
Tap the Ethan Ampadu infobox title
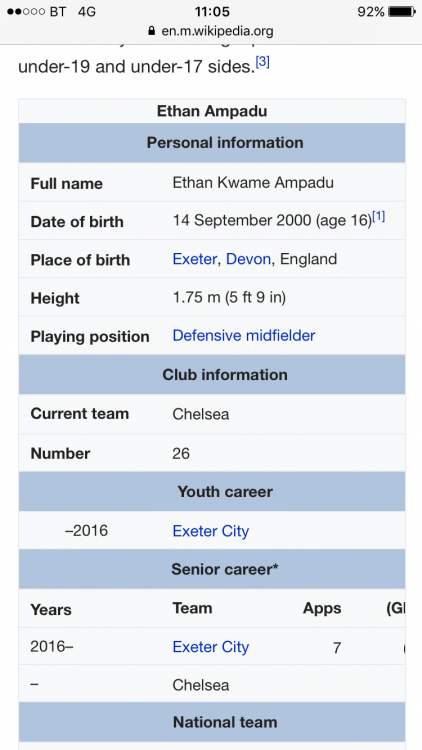(212, 111)
